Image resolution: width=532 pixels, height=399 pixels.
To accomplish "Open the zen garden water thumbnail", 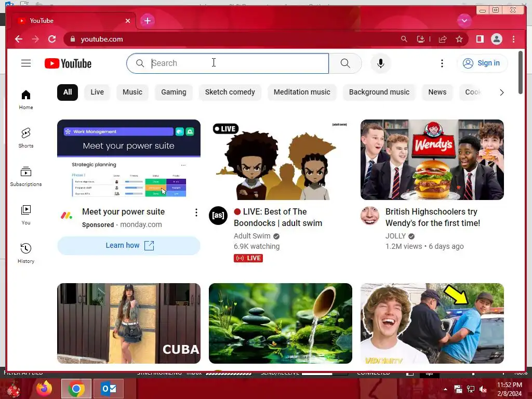I will 280,323.
